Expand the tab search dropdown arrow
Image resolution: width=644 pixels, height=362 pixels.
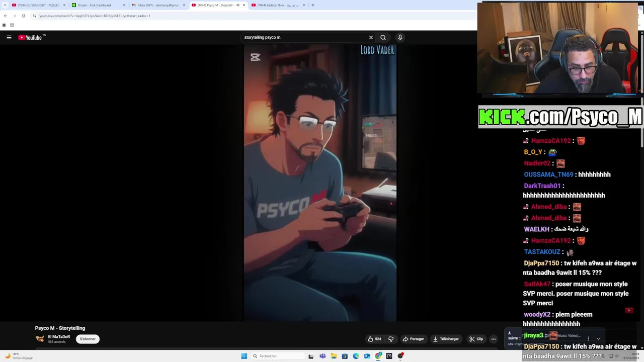(4, 5)
